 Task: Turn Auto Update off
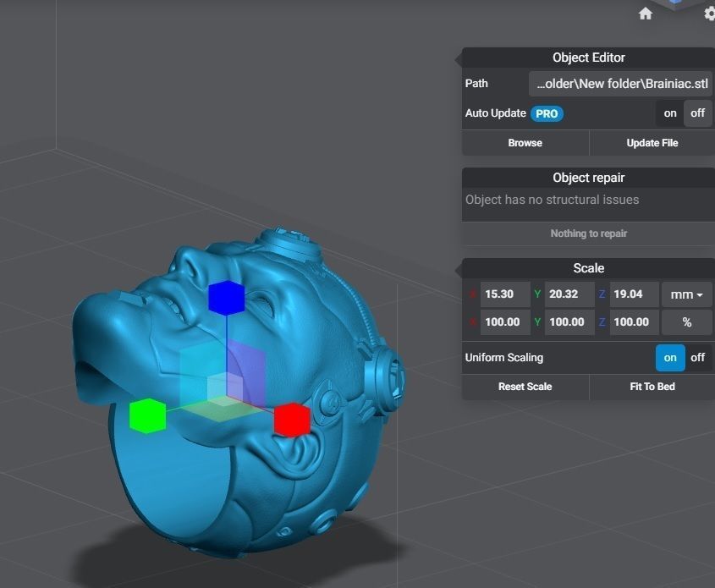coord(698,113)
